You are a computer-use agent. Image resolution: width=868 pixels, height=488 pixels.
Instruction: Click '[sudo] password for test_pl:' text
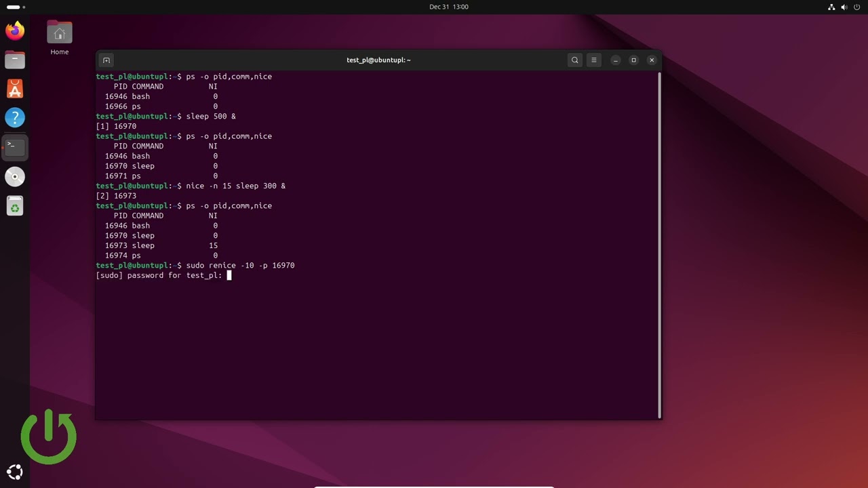159,275
